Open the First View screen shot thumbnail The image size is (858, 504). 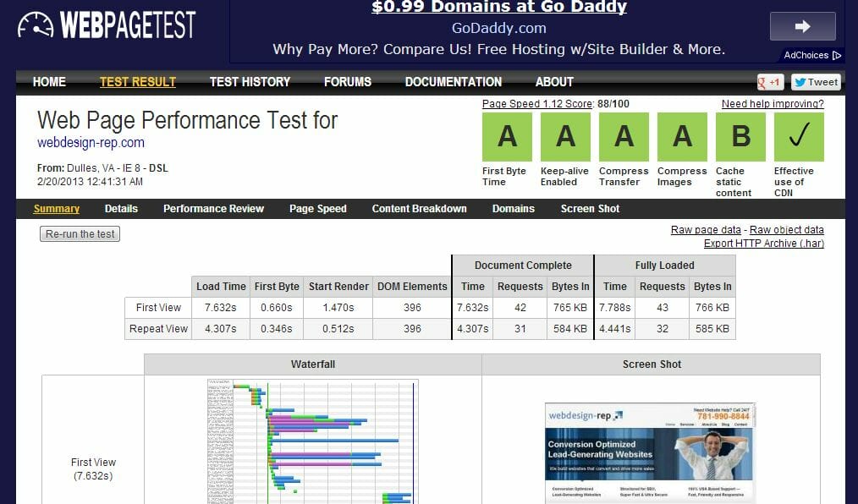pyautogui.click(x=651, y=453)
